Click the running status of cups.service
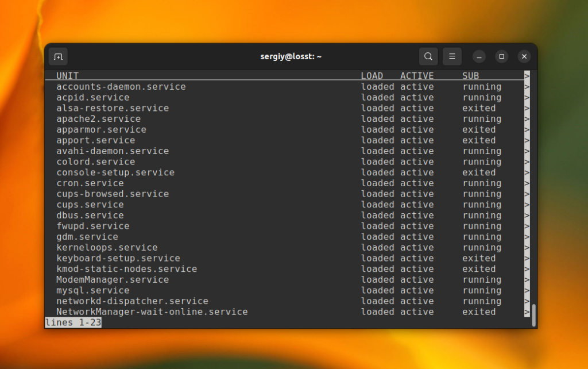Viewport: 588px width, 369px height. 482,204
